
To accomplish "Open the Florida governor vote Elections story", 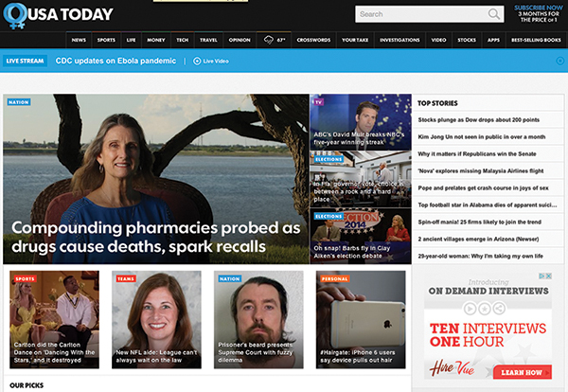I will tap(361, 179).
